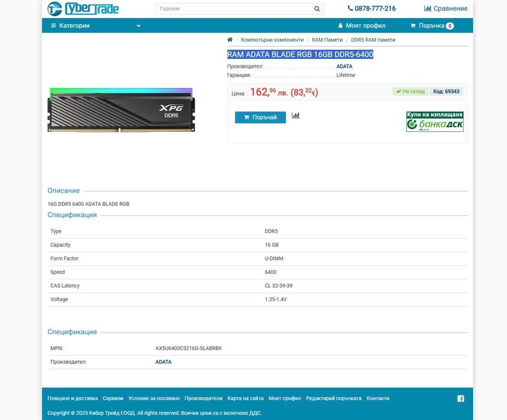The height and width of the screenshot is (420, 507).
Task: Open the CyberTrade logo homepage
Action: click(83, 9)
